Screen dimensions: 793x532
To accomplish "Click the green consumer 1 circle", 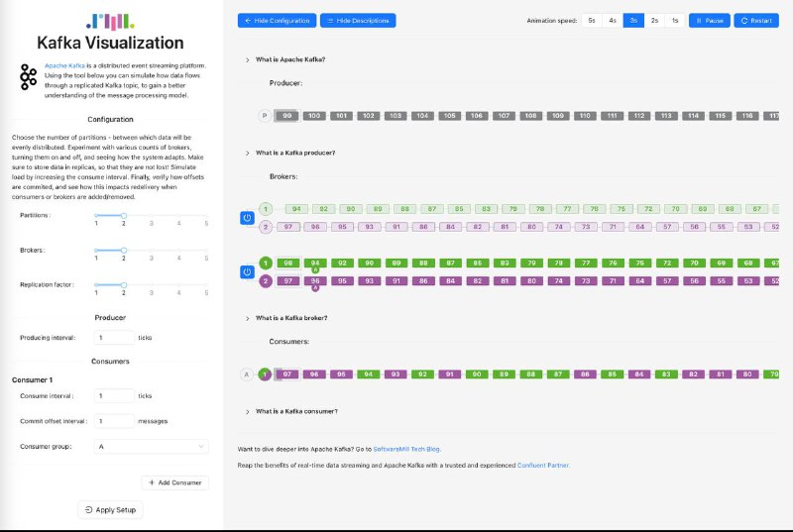I will click(x=265, y=374).
